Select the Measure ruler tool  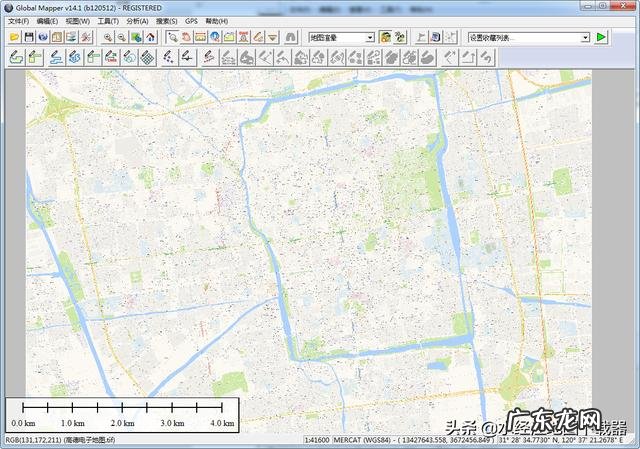(x=201, y=37)
